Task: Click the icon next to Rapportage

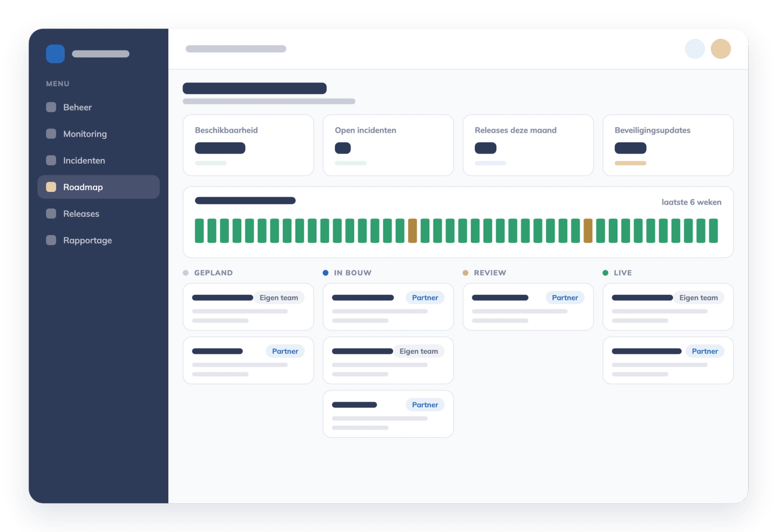Action: (x=51, y=240)
